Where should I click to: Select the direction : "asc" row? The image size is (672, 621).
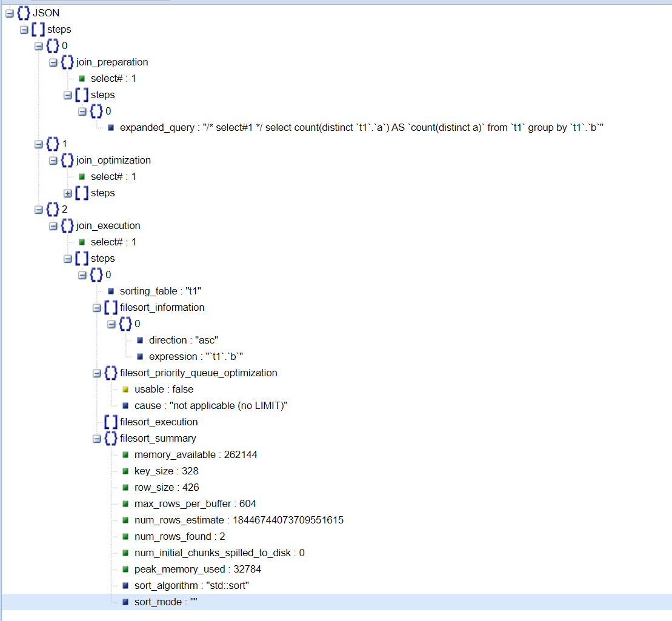click(x=184, y=340)
